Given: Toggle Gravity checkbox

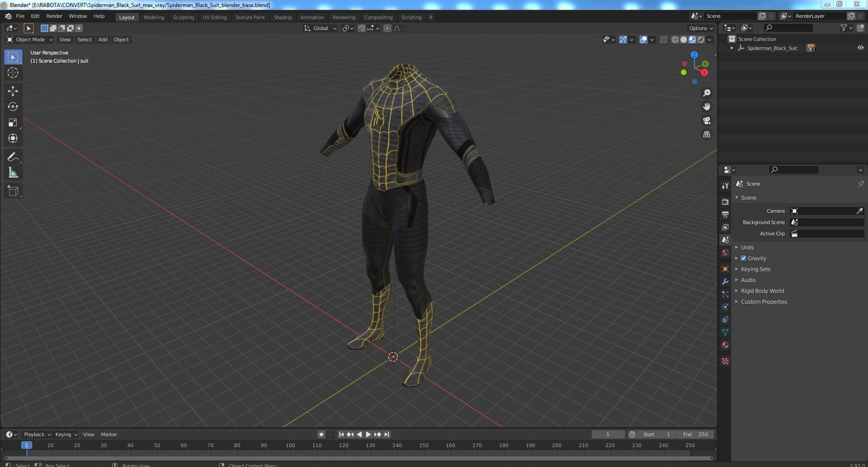Looking at the screenshot, I should click(x=743, y=258).
